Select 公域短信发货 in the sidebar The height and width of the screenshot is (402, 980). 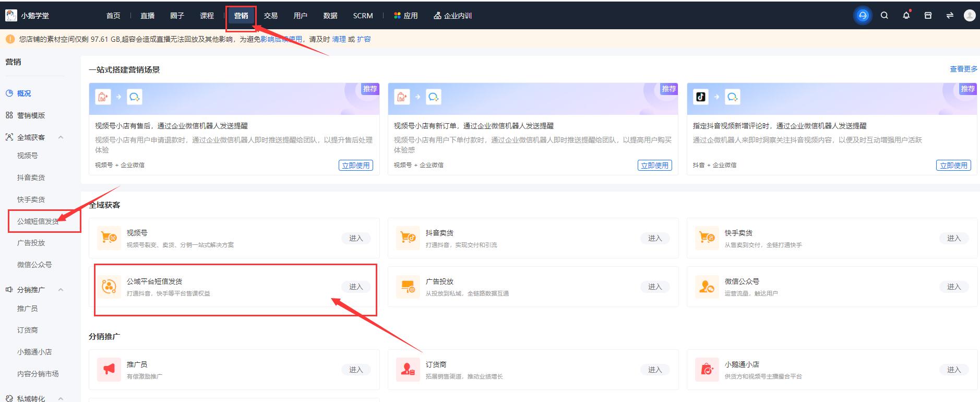[x=38, y=221]
